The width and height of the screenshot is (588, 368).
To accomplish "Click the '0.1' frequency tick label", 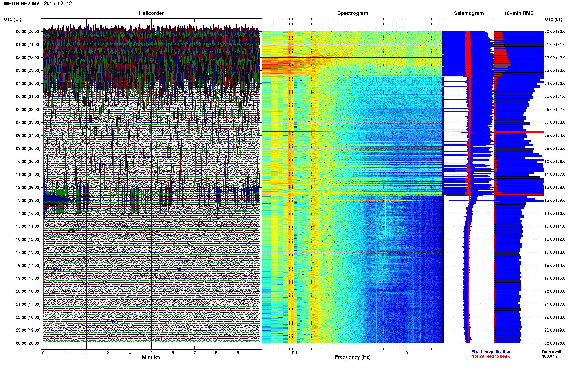I will point(295,353).
